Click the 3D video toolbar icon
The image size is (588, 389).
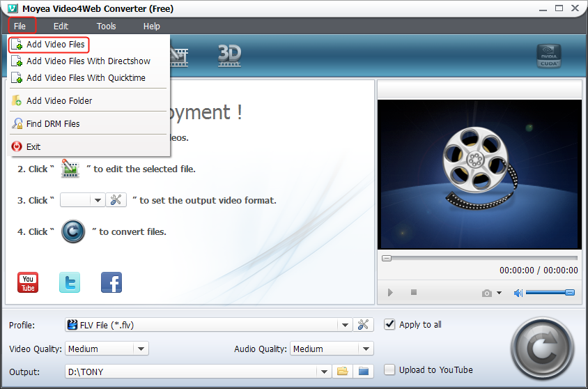pyautogui.click(x=229, y=56)
